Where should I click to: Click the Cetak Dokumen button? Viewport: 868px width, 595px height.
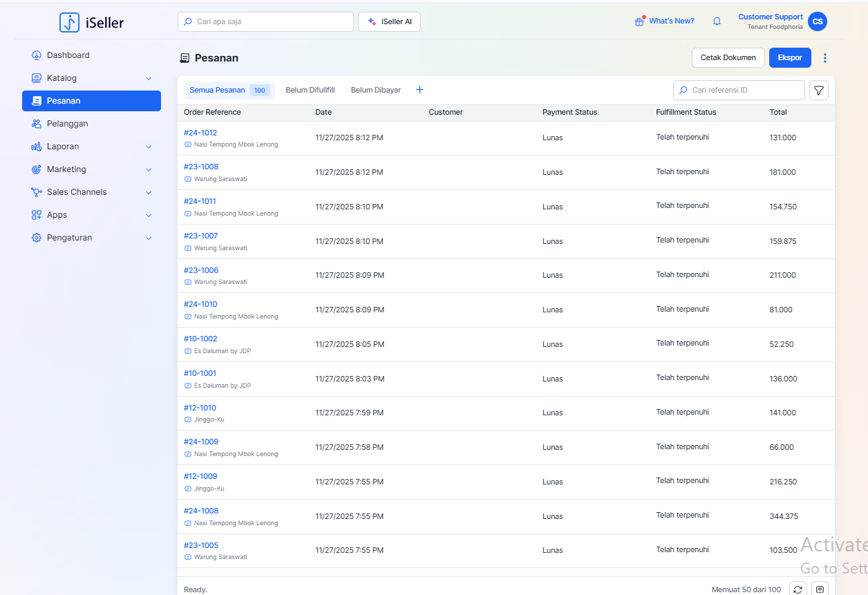pos(728,58)
